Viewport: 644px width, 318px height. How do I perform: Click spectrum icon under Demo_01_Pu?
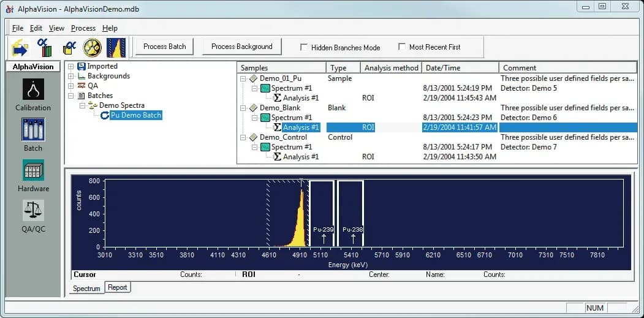[265, 88]
